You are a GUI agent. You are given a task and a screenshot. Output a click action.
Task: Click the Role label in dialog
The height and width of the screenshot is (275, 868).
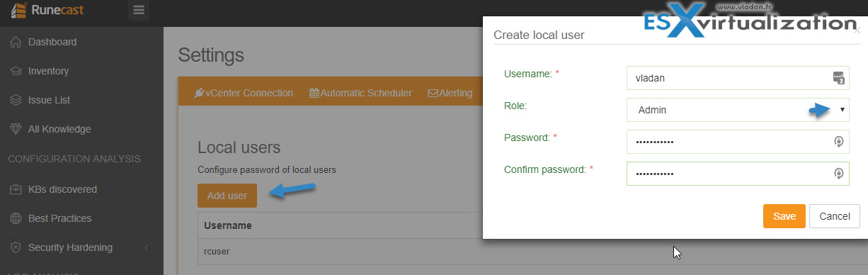click(515, 105)
